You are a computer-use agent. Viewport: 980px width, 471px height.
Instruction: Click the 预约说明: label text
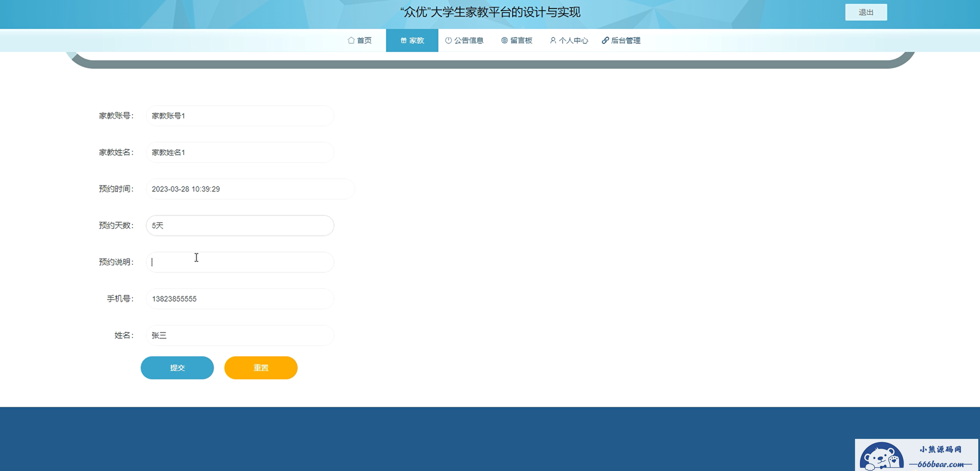pyautogui.click(x=116, y=262)
